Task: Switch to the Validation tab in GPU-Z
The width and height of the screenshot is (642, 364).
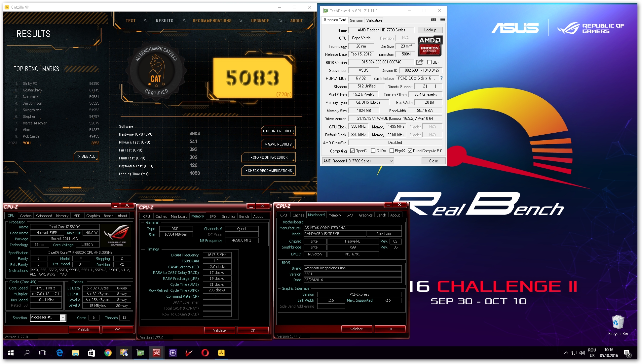Action: [x=374, y=20]
